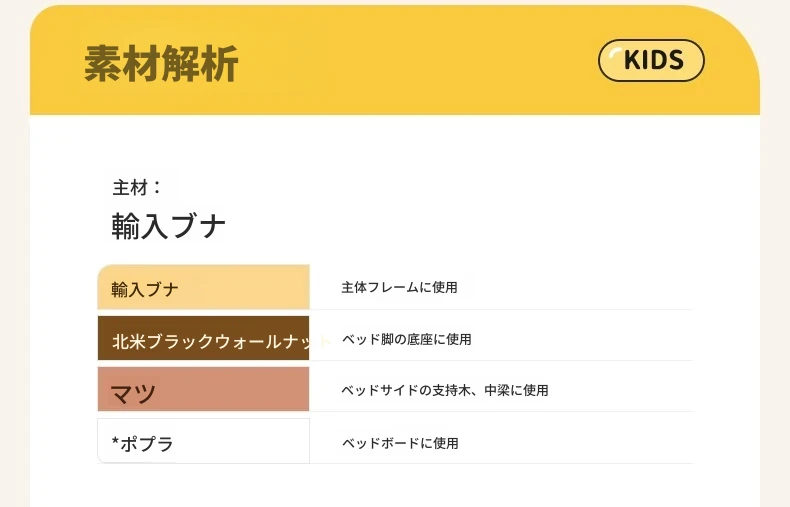Click the blank white area below the material table
This screenshot has height=507, width=790.
point(400,487)
